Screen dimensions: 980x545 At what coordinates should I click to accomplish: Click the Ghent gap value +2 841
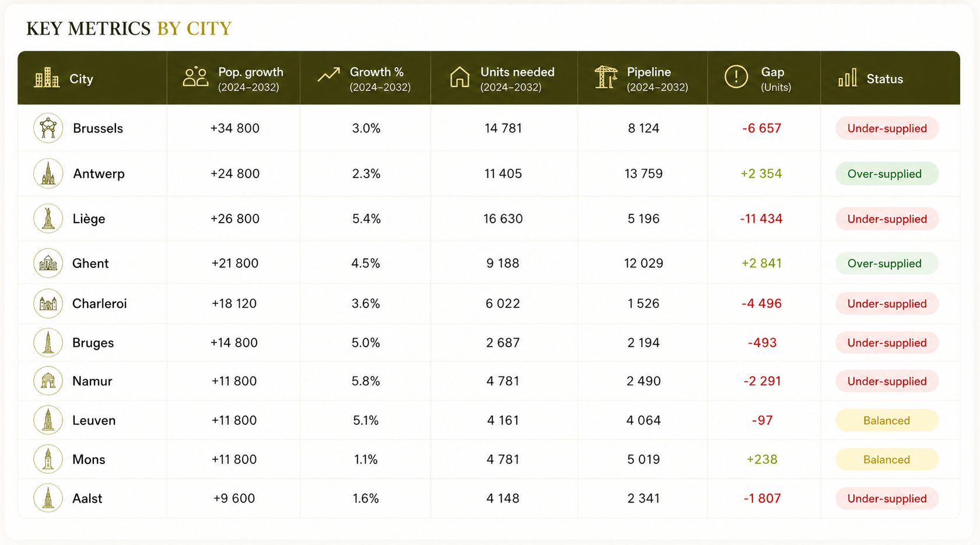click(761, 263)
